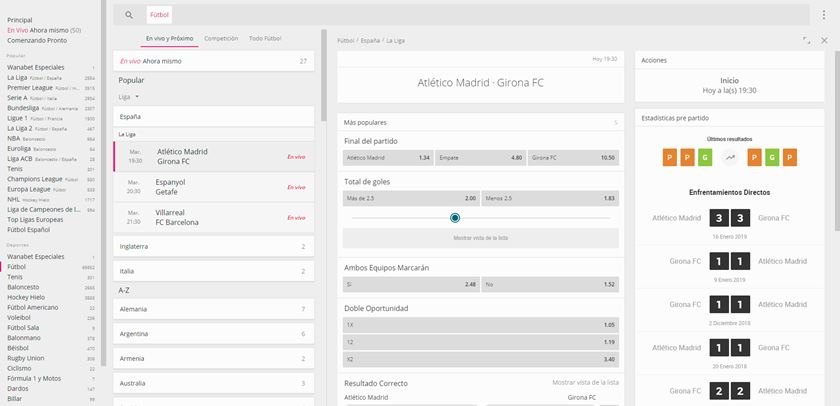840x406 pixels.
Task: Open En Vivo Ahora mismo sidebar link
Action: (44, 30)
